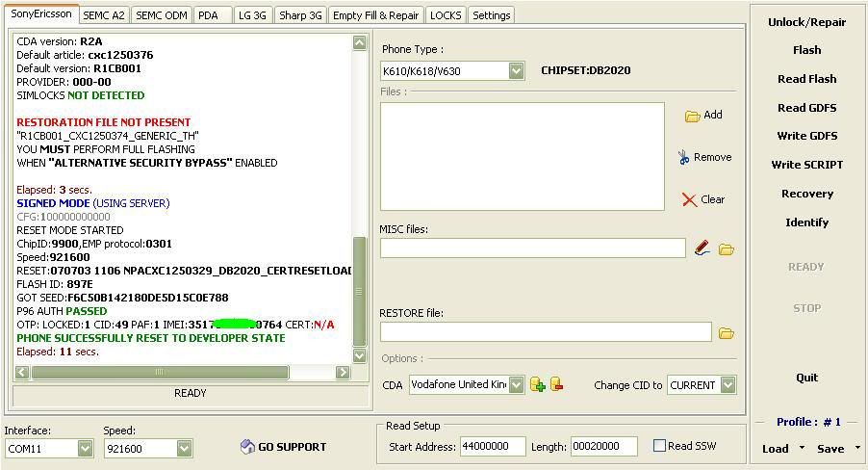The height and width of the screenshot is (470, 868).
Task: Click the Read Flash button
Action: (x=806, y=79)
